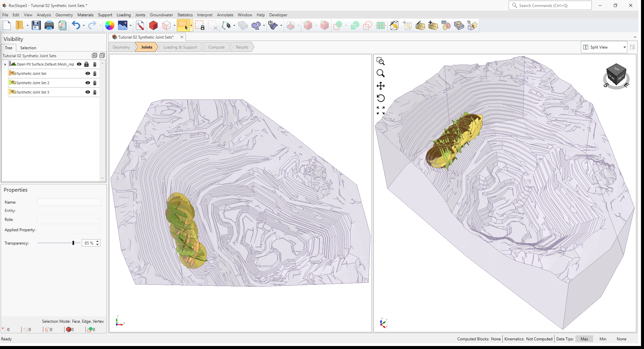This screenshot has height=349, width=644.
Task: Open the Groundwater menu
Action: (x=161, y=15)
